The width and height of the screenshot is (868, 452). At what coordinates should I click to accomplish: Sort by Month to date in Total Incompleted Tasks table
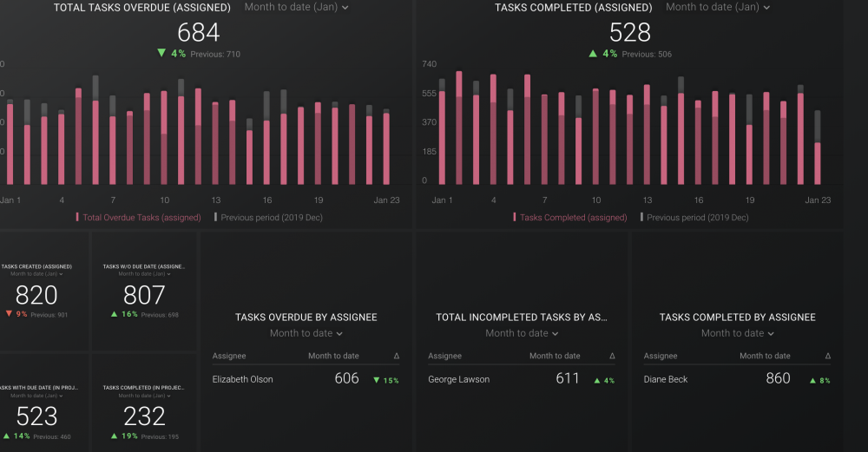(x=555, y=356)
